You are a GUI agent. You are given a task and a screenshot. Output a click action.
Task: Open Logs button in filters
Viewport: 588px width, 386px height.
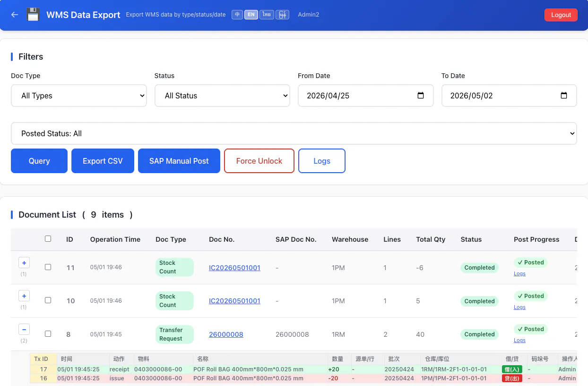[322, 161]
